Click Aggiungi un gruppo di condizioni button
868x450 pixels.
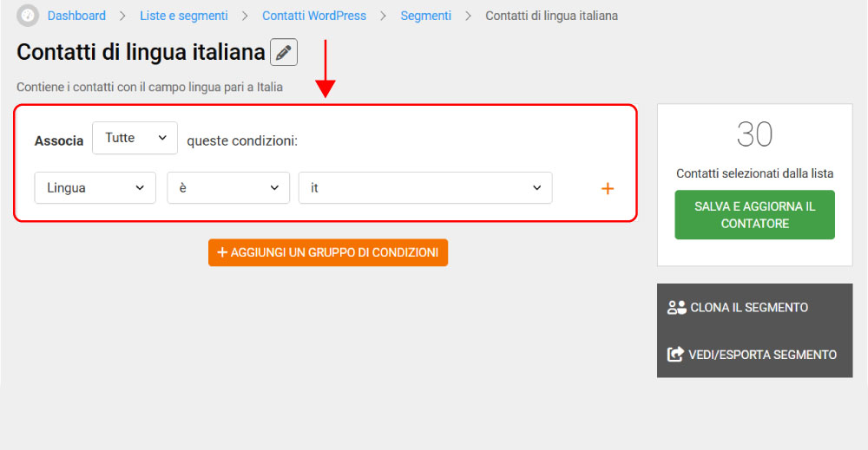(328, 252)
